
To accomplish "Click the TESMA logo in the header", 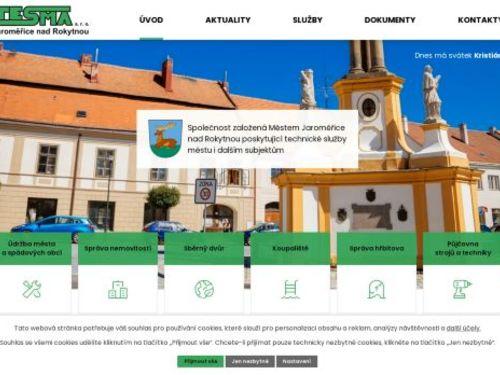I will (44, 21).
